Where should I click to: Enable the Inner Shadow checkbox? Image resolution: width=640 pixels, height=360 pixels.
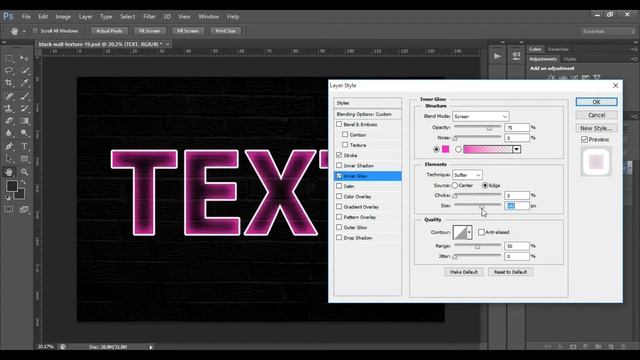[339, 165]
